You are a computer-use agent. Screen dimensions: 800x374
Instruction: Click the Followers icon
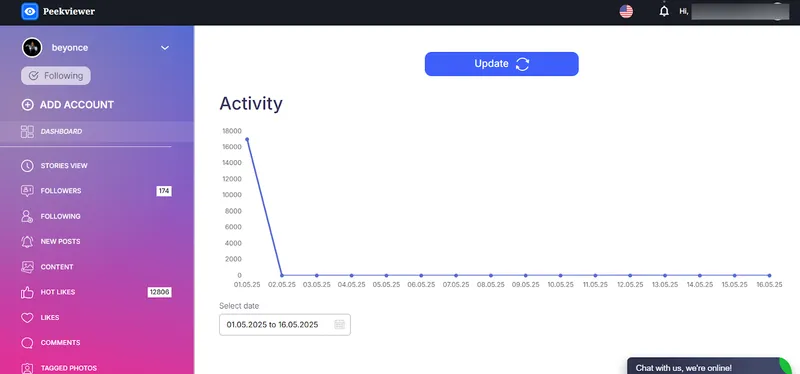pos(27,191)
